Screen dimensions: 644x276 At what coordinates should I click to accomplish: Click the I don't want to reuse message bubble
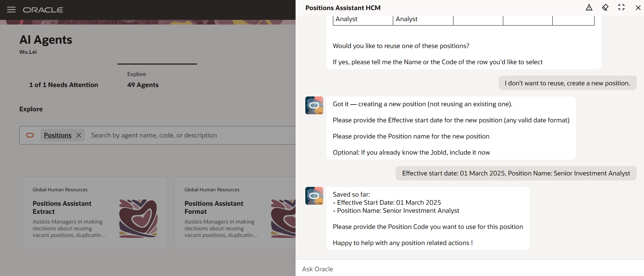(x=567, y=83)
